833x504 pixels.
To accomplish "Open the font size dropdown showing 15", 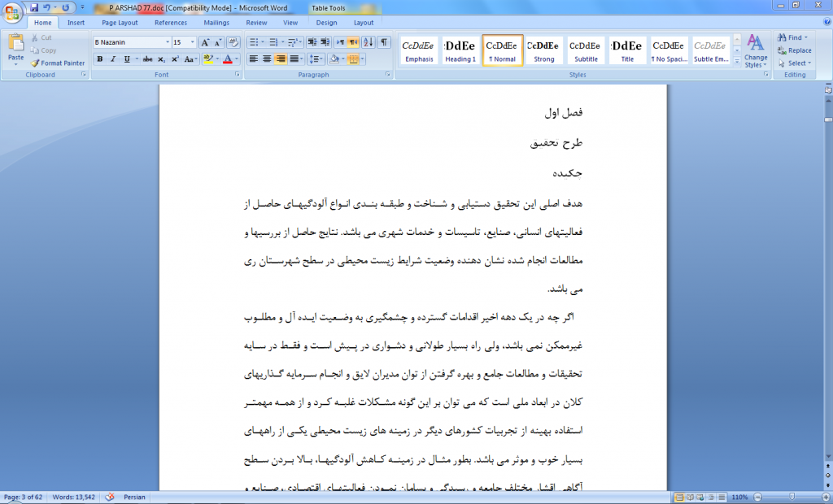I will click(x=192, y=42).
